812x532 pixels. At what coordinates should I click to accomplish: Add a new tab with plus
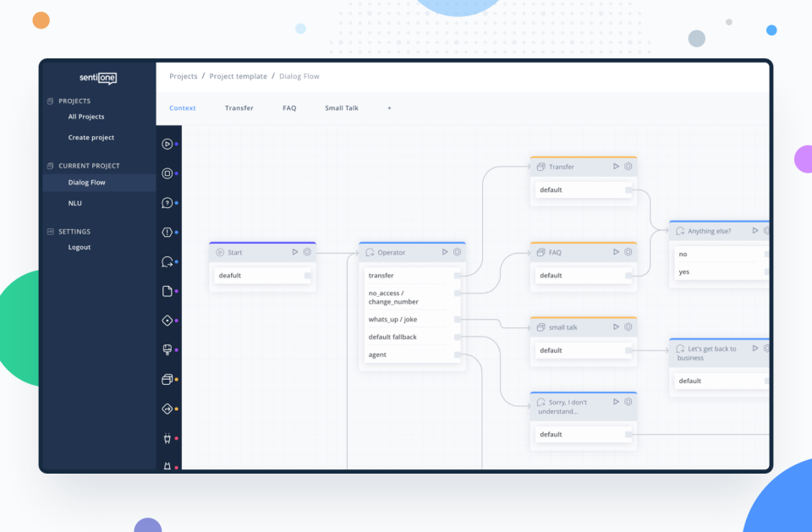click(389, 107)
